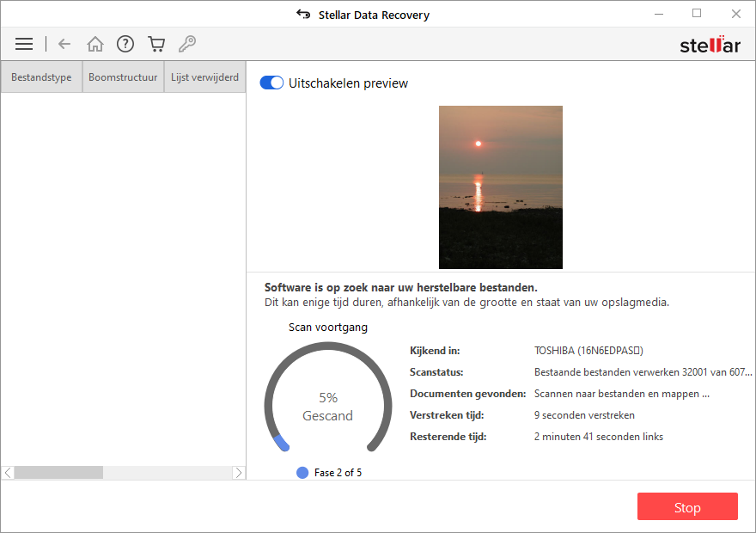The height and width of the screenshot is (533, 756).
Task: Toggle the Uitschakelen preview switch
Action: (271, 83)
